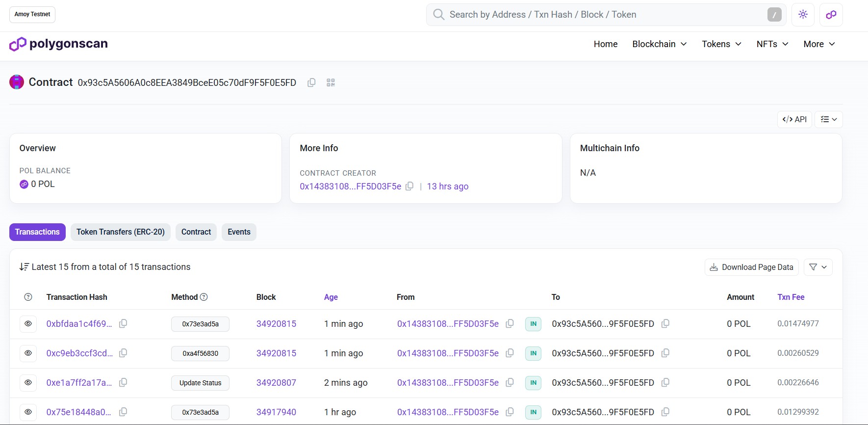Preview transaction 0xc9eb3ccf3cd with eye icon

click(28, 353)
